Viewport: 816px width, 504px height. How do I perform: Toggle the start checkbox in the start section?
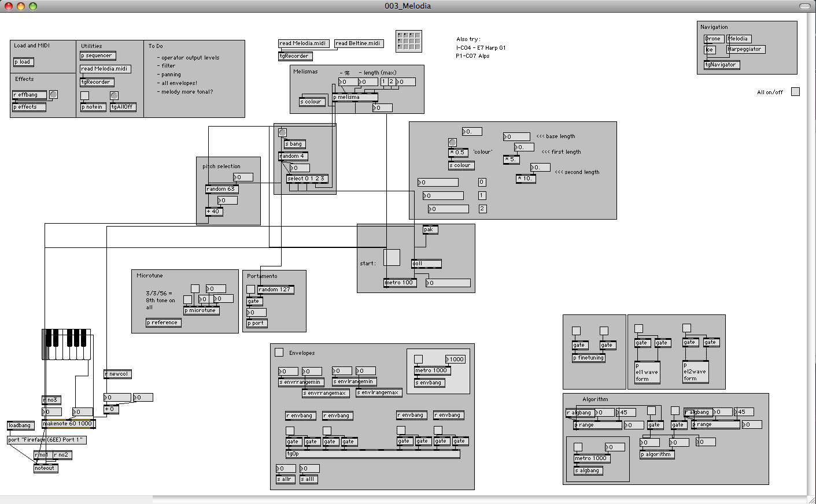pos(392,258)
